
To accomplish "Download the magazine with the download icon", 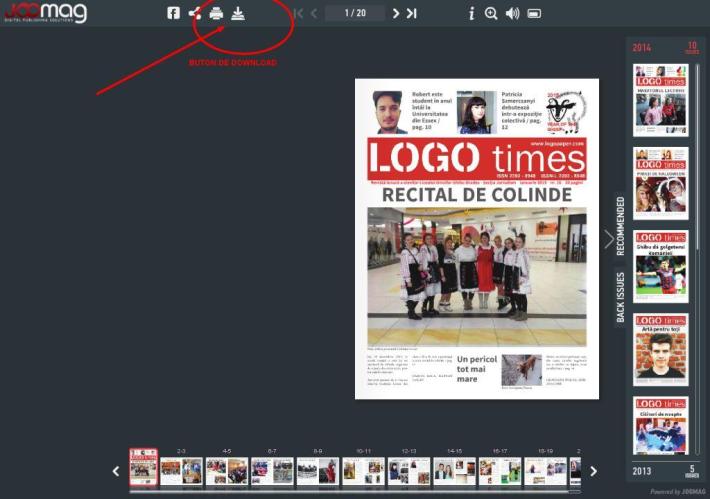I will (x=238, y=14).
